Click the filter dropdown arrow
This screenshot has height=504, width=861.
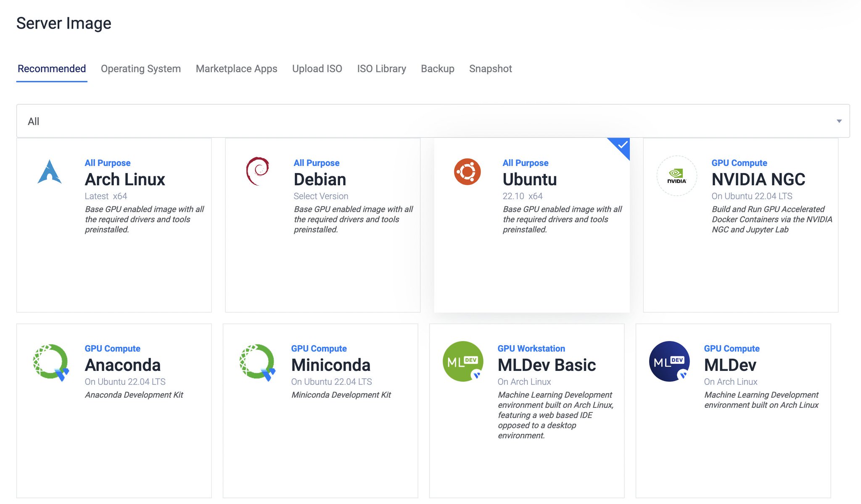tap(839, 121)
